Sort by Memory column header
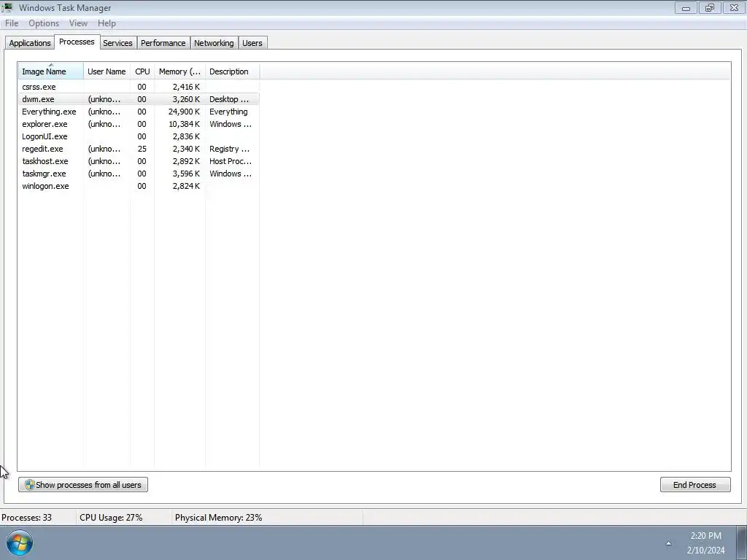747x560 pixels. (179, 71)
